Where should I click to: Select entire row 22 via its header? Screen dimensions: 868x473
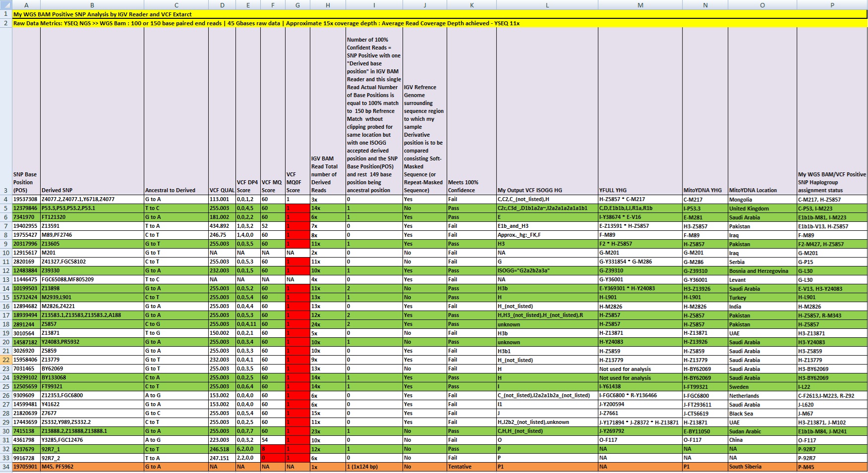tap(6, 360)
